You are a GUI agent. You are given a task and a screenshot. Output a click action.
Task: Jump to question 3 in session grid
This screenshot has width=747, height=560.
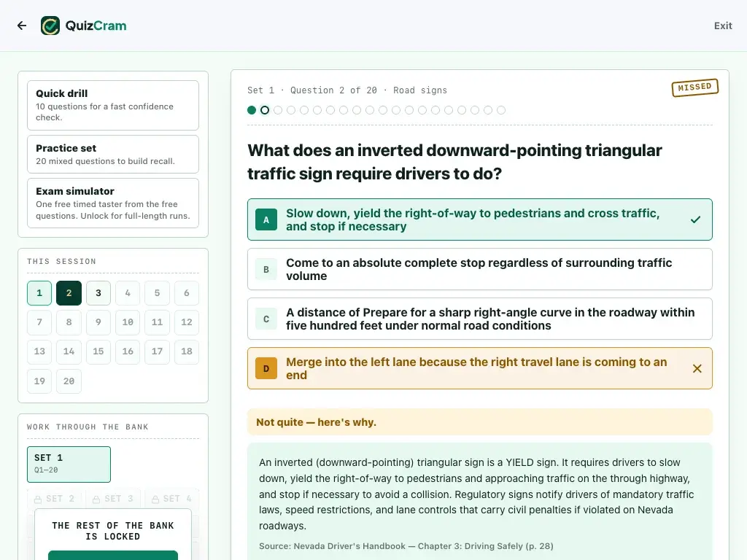pos(98,293)
